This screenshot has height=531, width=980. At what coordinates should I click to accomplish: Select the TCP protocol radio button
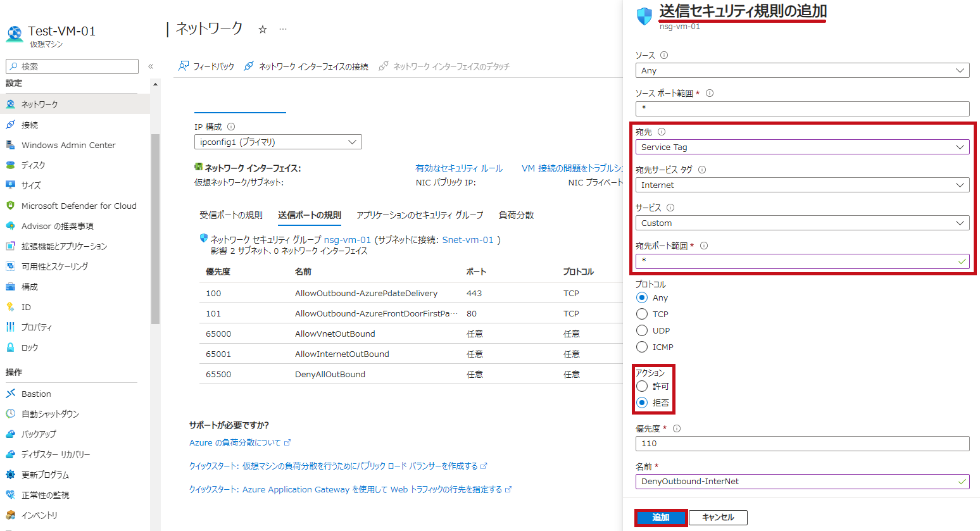[642, 314]
